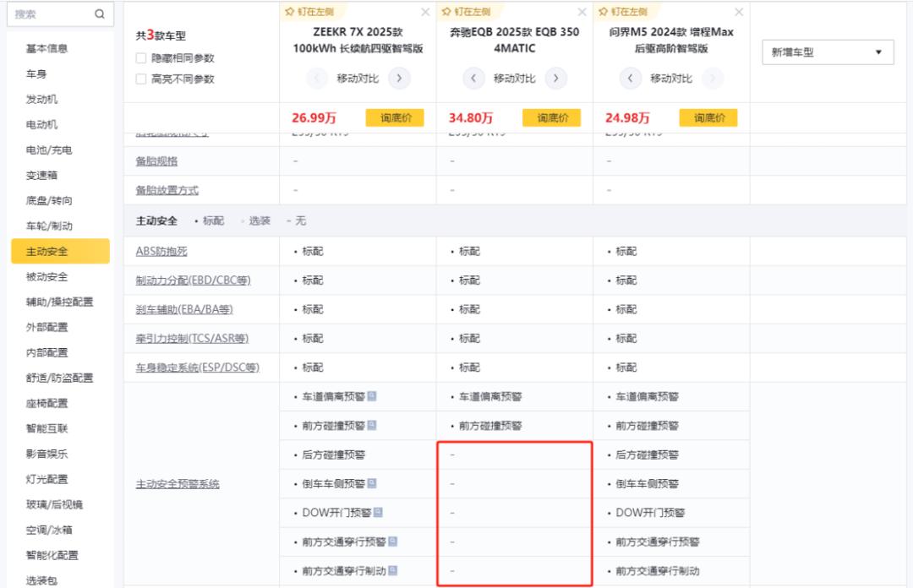Click ZEEKR 7X price 26.99万
Image resolution: width=913 pixels, height=588 pixels.
(314, 117)
